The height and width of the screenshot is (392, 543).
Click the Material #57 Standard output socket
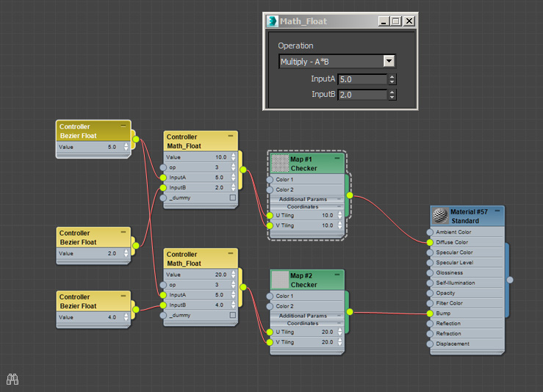(510, 279)
